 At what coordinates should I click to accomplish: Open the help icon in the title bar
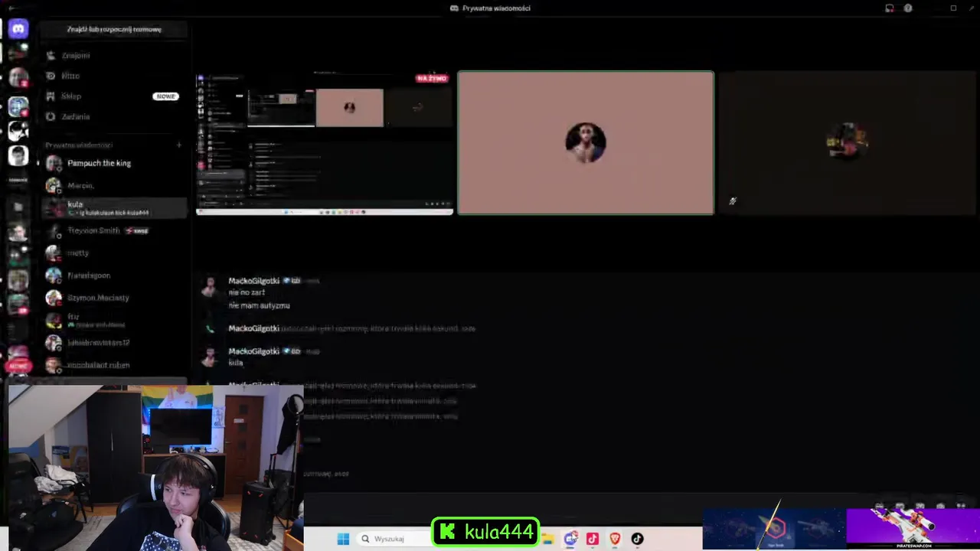point(908,8)
